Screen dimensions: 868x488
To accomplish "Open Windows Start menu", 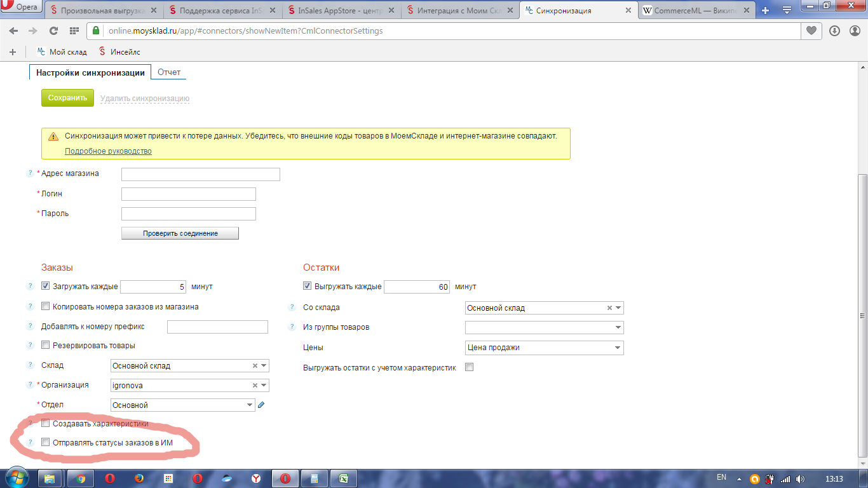I will (x=17, y=478).
